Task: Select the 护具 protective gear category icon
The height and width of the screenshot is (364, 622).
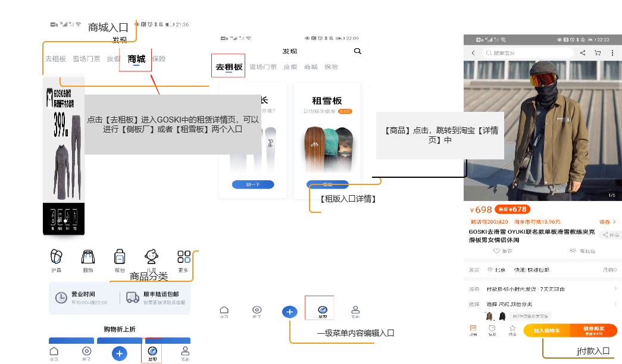Action: coord(56,257)
